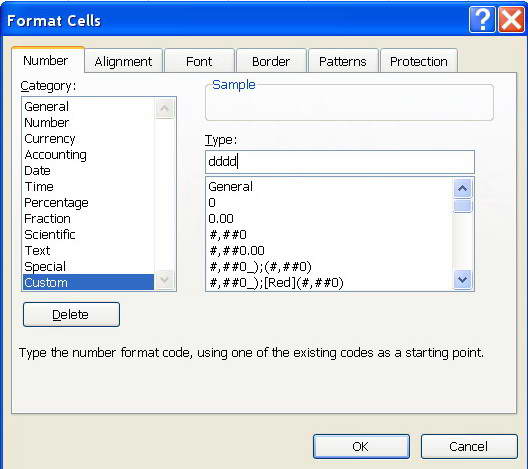Switch to the Alignment tab

tap(123, 61)
